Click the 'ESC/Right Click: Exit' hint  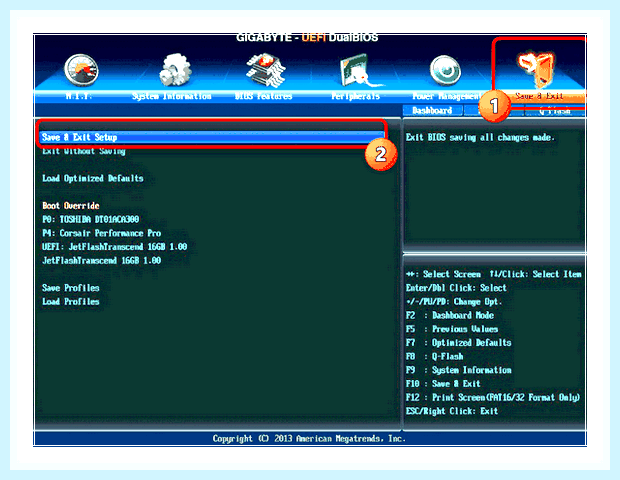coord(452,411)
